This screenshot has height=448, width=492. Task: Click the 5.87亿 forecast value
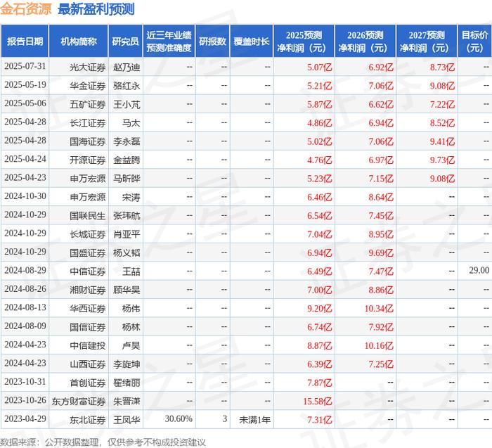point(319,104)
